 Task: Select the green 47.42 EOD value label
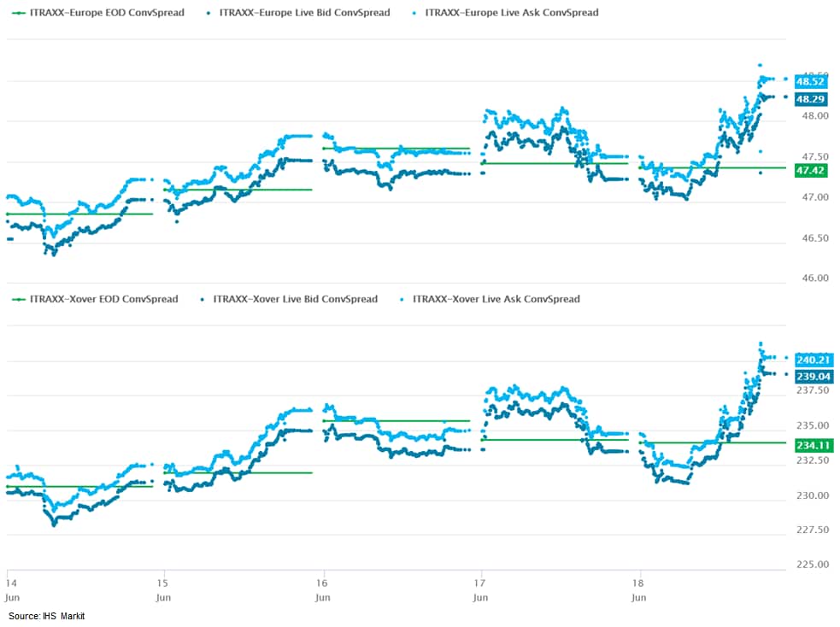click(809, 171)
